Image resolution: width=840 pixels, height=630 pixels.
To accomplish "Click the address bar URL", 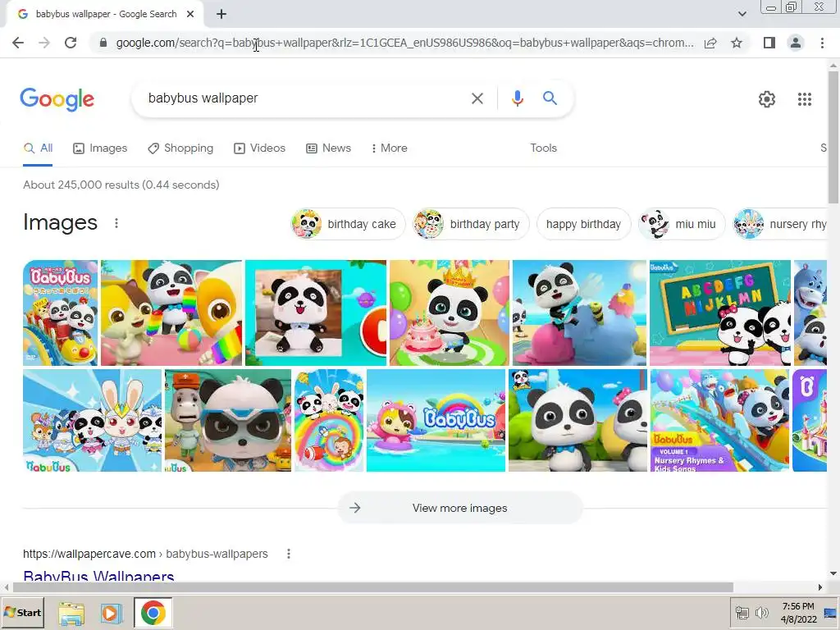I will [x=404, y=43].
